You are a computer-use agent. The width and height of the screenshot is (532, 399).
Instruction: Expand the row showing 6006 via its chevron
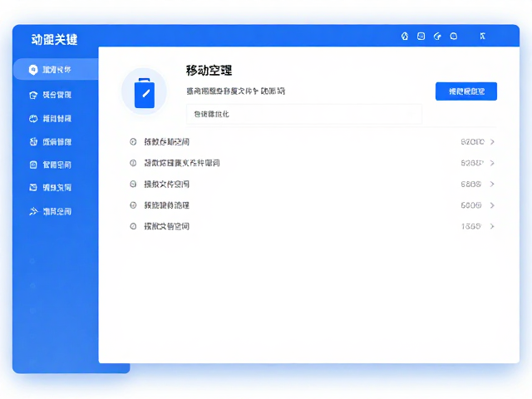coord(492,205)
